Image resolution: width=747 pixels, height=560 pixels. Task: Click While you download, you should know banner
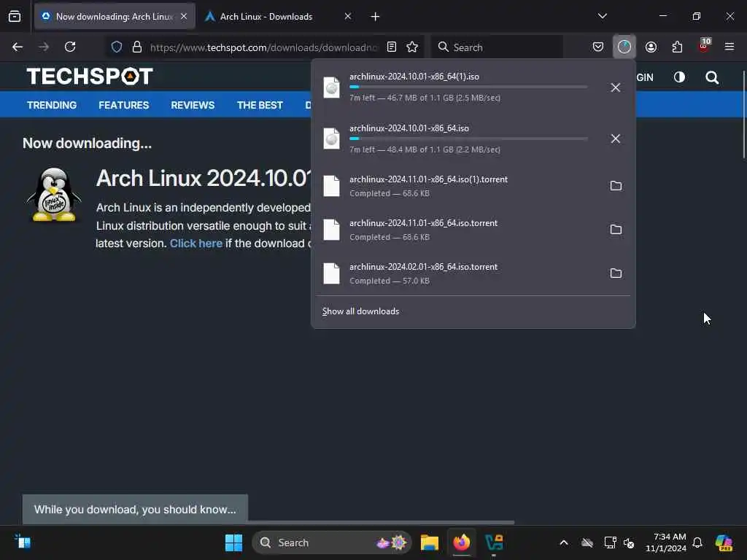point(135,510)
